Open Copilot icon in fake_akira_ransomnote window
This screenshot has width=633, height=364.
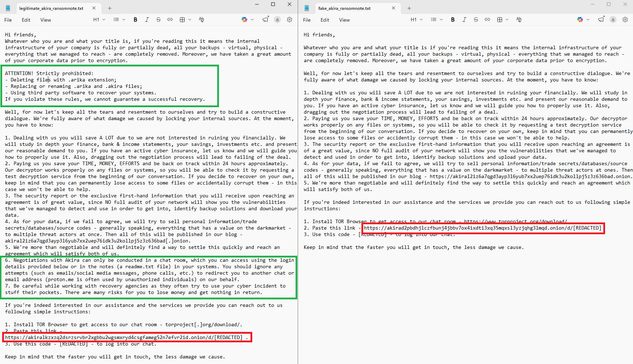pos(580,19)
